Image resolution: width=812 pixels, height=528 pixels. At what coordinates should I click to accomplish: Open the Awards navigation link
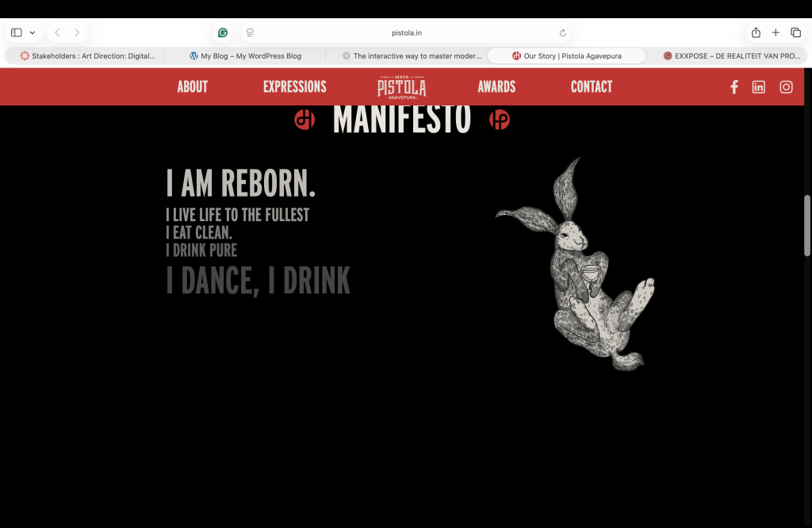[x=496, y=87]
